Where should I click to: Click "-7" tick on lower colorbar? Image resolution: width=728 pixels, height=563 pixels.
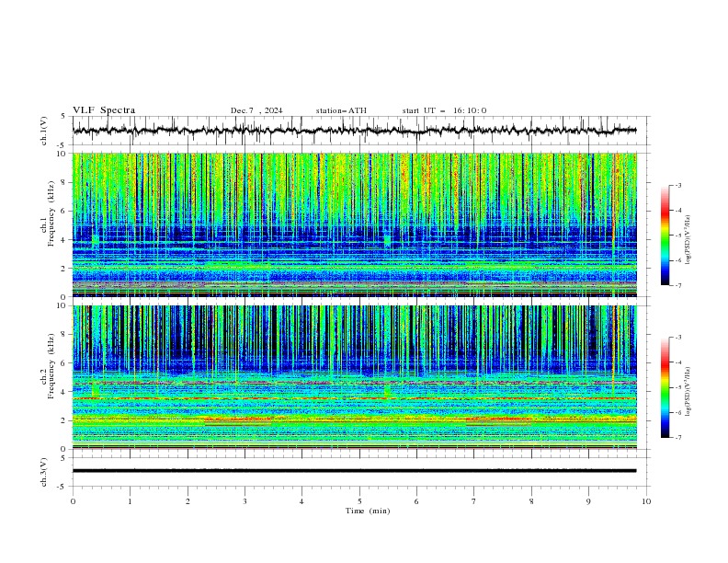[x=677, y=438]
